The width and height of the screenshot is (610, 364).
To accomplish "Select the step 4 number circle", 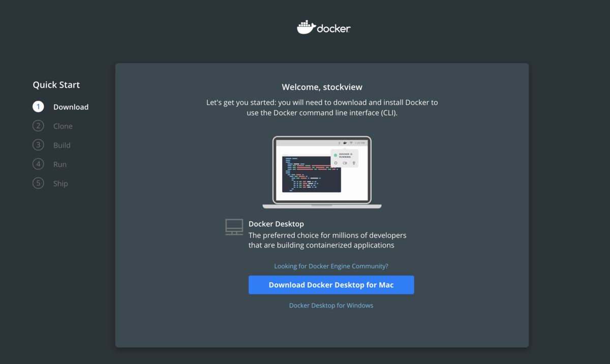I will pyautogui.click(x=38, y=164).
